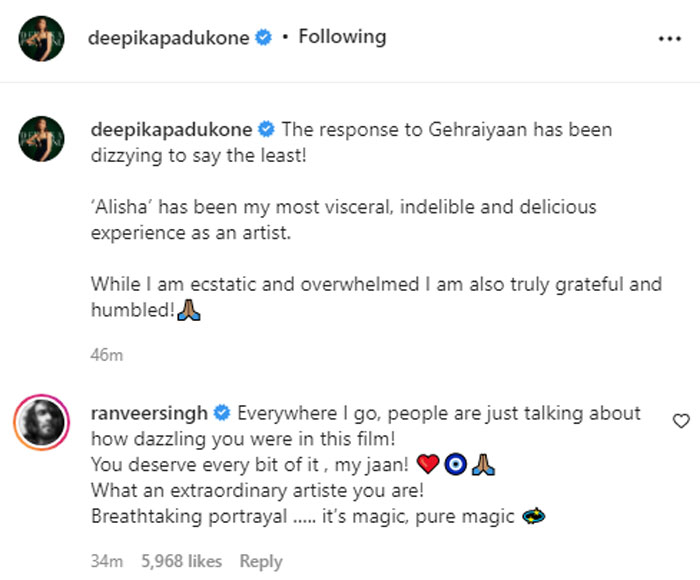Open deepikapadukone username in caption
The image size is (700, 580).
pyautogui.click(x=173, y=130)
